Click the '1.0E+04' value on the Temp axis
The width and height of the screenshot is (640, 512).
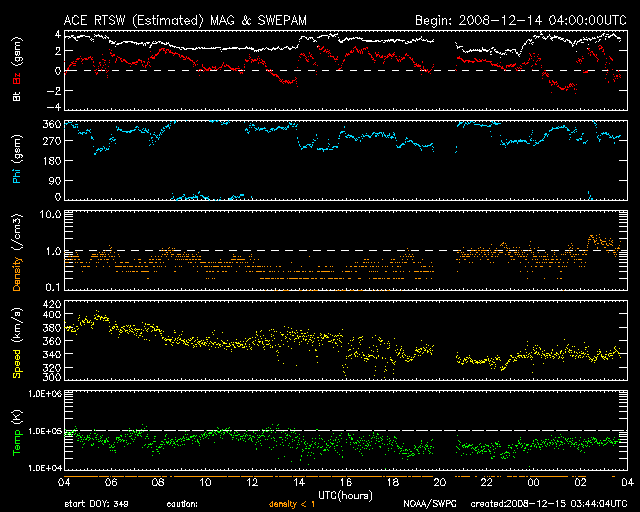tap(45, 468)
